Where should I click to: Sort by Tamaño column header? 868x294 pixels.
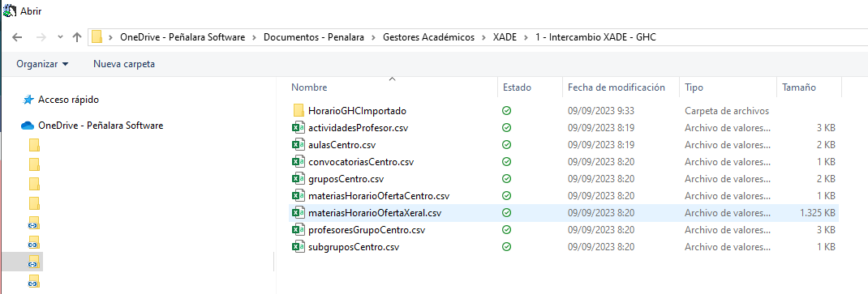point(799,87)
